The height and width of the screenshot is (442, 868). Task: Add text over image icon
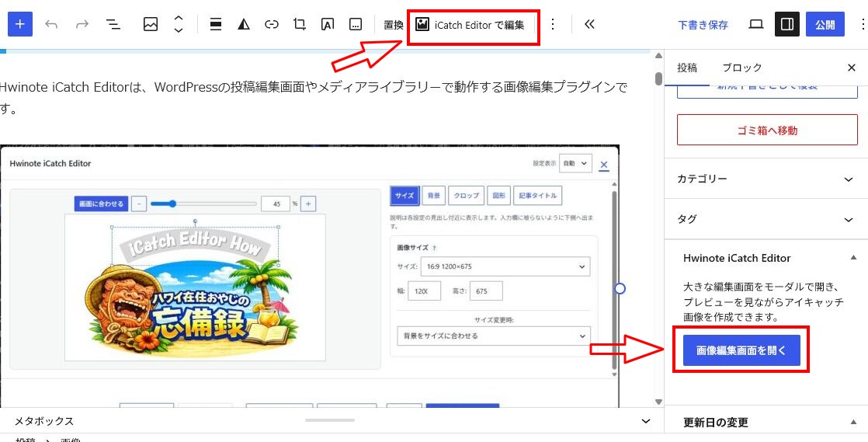point(328,24)
